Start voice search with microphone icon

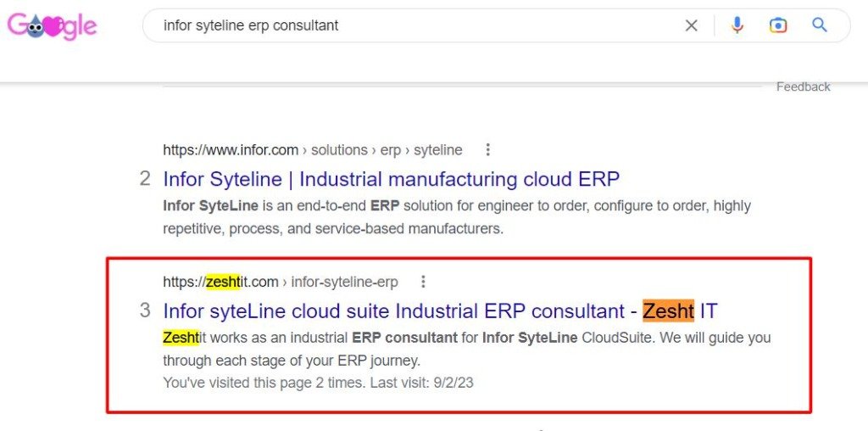737,25
